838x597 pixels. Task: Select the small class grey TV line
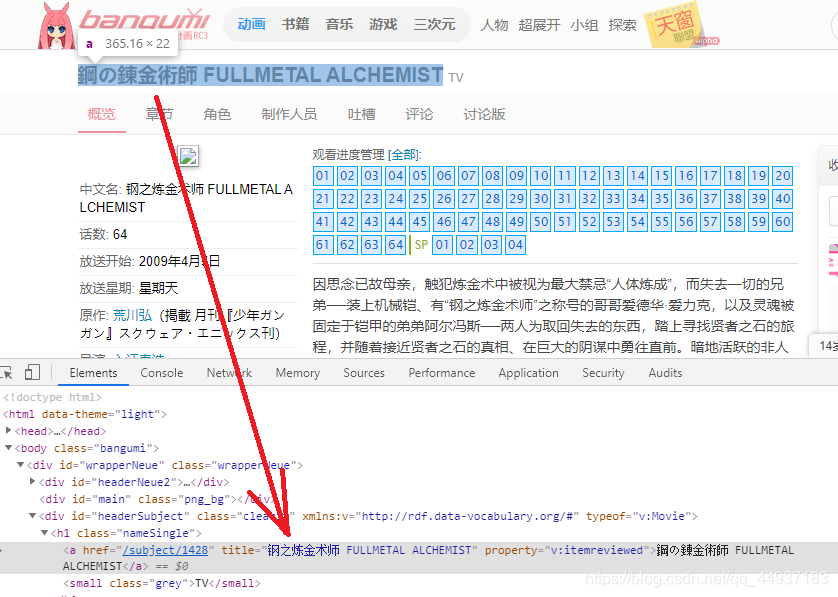(162, 583)
